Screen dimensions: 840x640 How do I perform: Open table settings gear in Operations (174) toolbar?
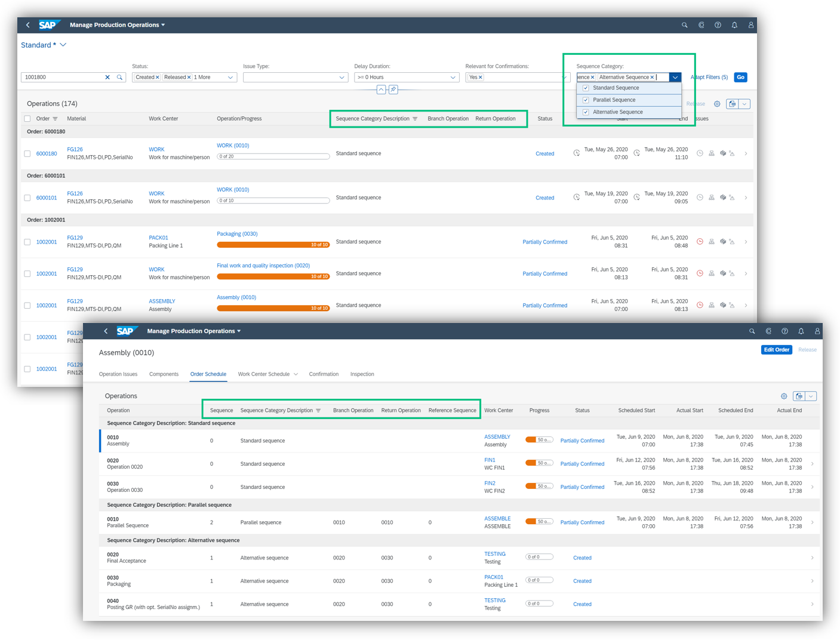(x=717, y=104)
